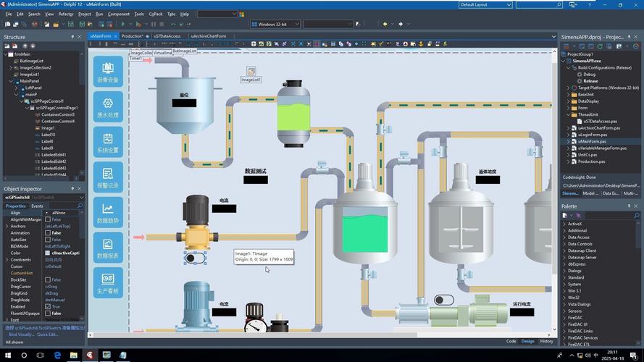Screen dimensions: 644x362
Task: Click the Quick Edit... link
Action: pyautogui.click(x=48, y=334)
